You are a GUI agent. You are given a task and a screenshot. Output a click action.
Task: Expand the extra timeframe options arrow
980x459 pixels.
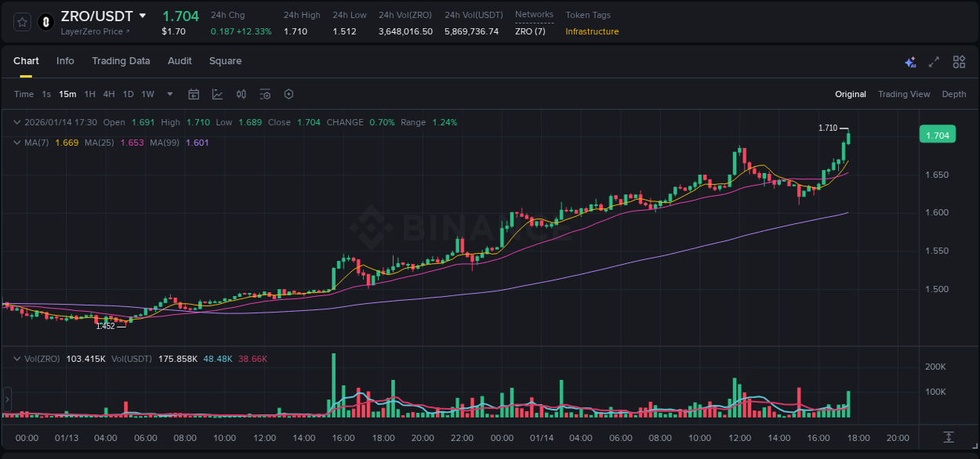click(169, 93)
